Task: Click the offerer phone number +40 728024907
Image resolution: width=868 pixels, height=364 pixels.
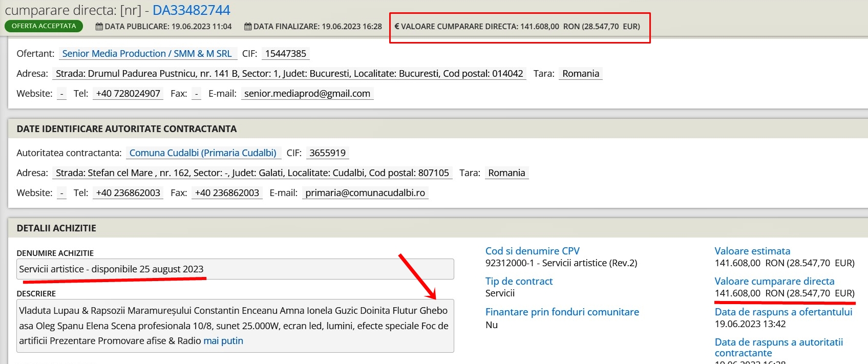Action: click(128, 94)
